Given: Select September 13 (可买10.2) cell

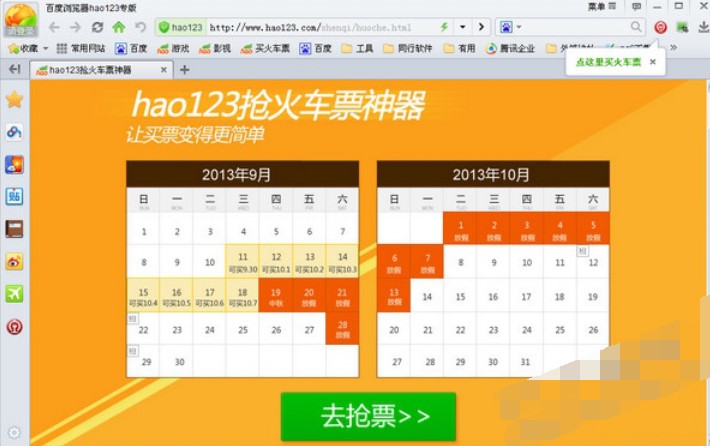Looking at the screenshot, I should (x=309, y=262).
